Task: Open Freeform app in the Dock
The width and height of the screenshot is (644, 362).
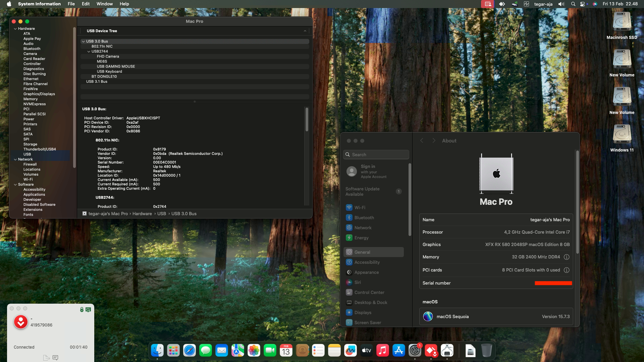Action: (351, 351)
